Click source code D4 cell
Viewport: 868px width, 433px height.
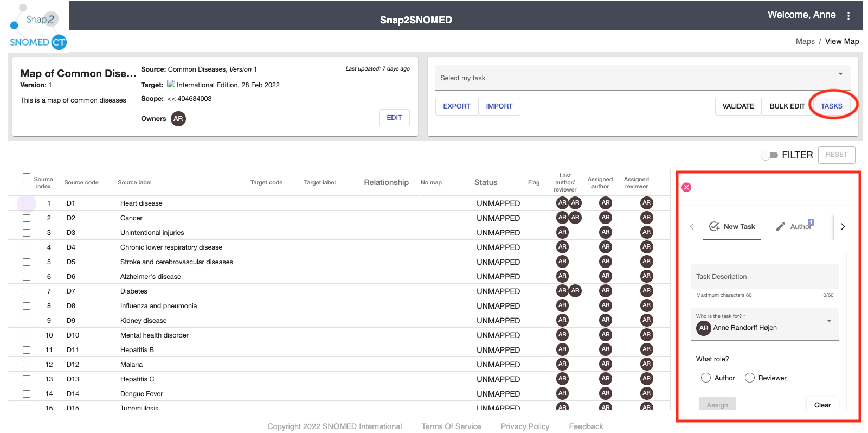tap(71, 247)
